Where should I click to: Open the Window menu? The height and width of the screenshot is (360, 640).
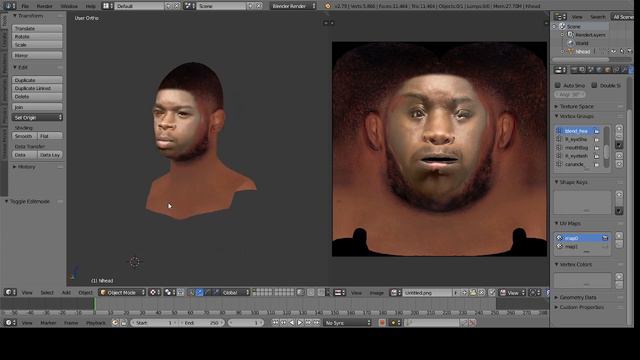click(x=69, y=6)
